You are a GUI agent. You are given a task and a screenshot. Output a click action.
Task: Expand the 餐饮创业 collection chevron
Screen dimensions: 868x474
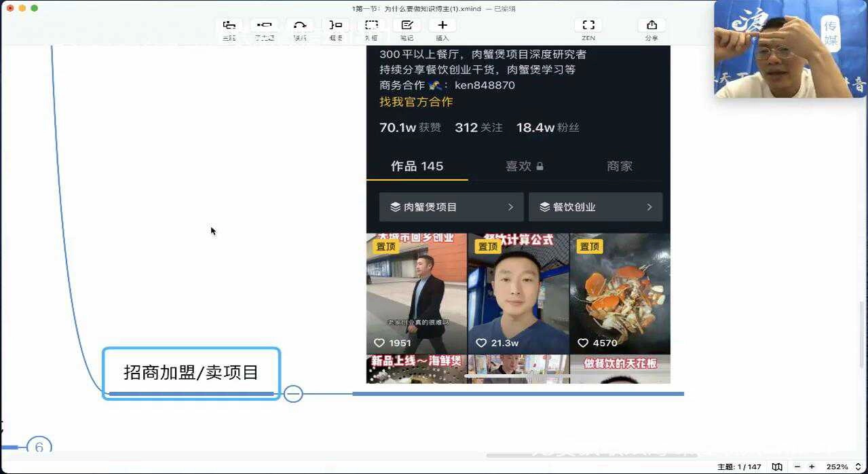649,206
